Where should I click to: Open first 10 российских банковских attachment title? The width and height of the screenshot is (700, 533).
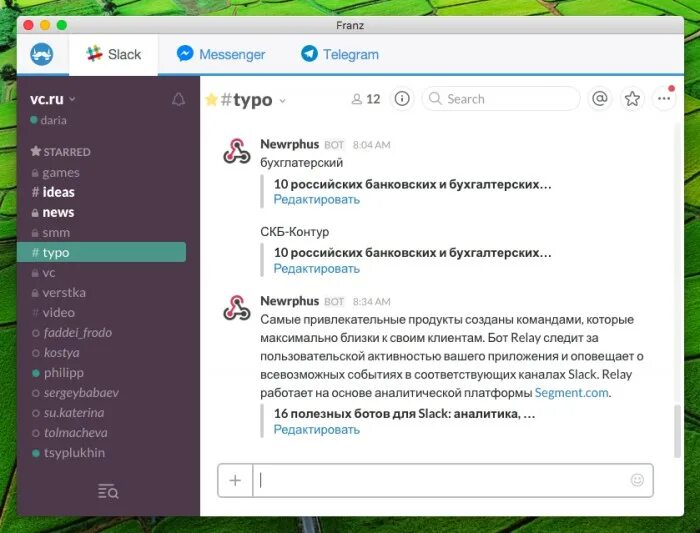click(412, 184)
